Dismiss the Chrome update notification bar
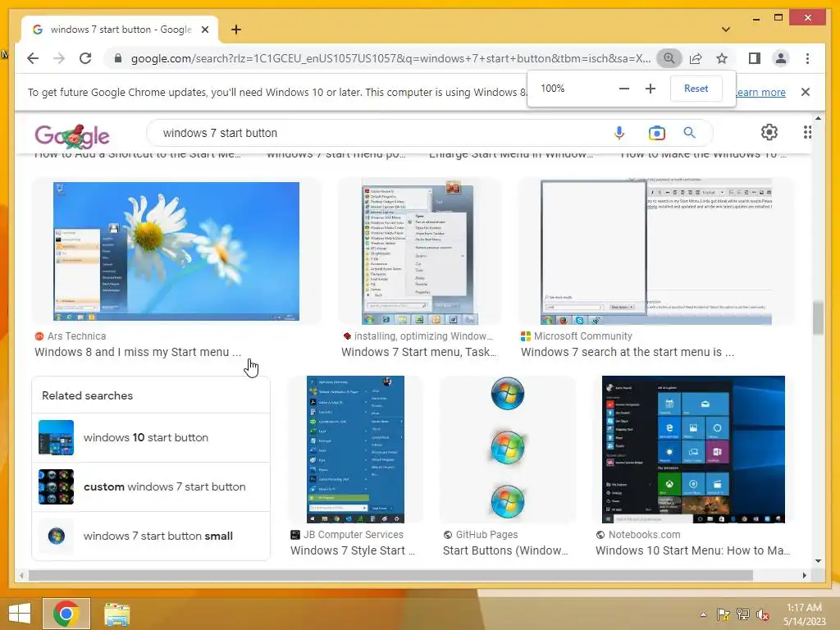 [x=806, y=92]
